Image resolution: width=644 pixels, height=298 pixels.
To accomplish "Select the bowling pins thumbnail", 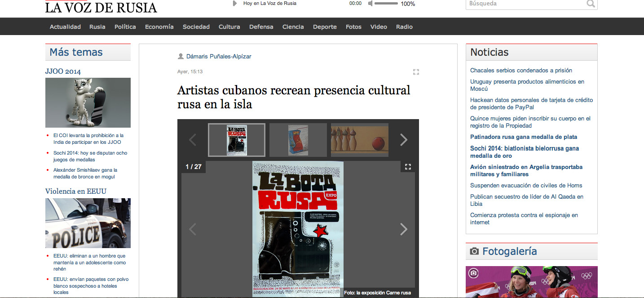I will click(359, 140).
